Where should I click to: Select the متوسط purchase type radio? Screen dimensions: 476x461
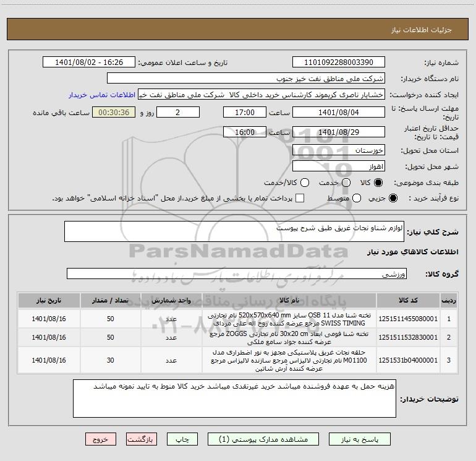pyautogui.click(x=357, y=198)
